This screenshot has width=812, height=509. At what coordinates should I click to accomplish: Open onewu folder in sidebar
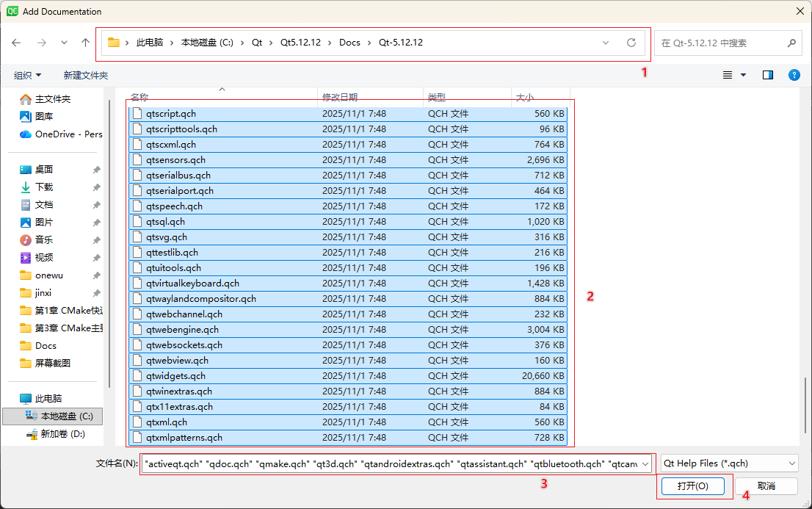(48, 275)
